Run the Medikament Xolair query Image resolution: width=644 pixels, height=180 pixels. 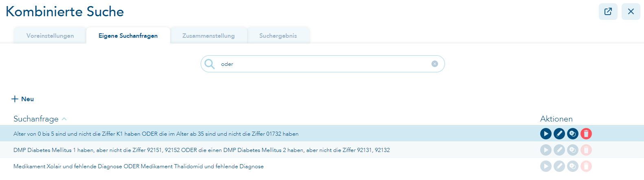(x=546, y=166)
